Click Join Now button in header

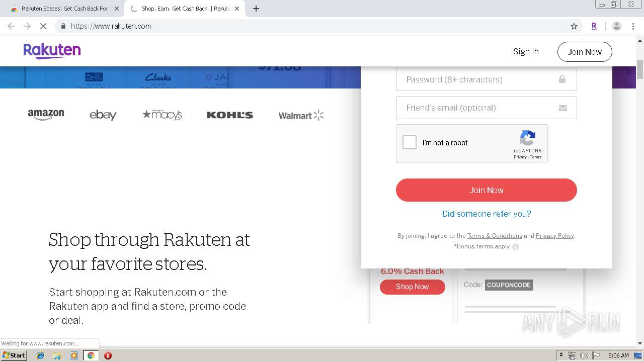coord(585,52)
